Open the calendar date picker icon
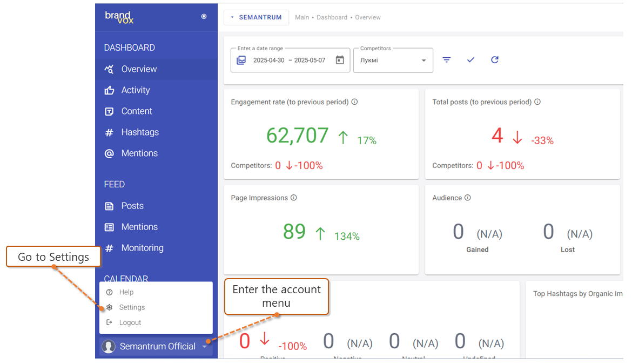632x364 pixels. (x=340, y=60)
